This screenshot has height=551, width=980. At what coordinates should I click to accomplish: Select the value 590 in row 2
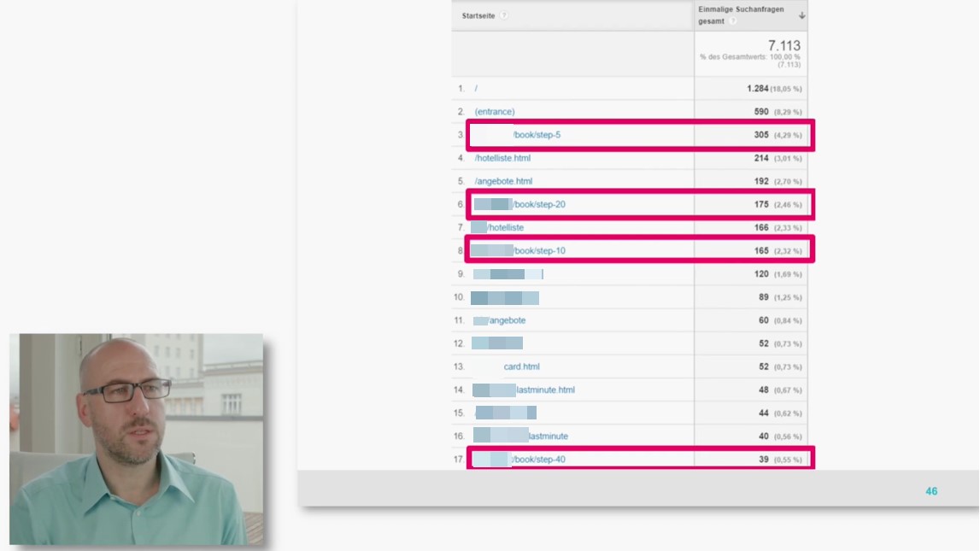pos(761,112)
